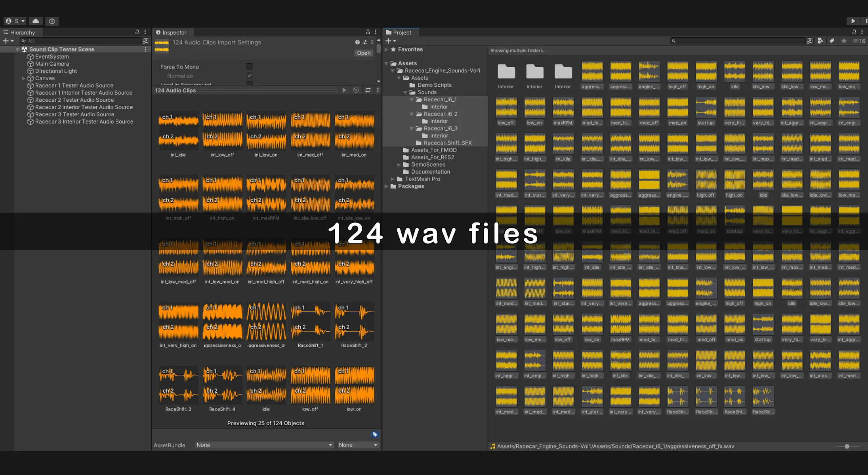The image size is (868, 475).
Task: Click Search by Label tag icon
Action: tap(832, 41)
